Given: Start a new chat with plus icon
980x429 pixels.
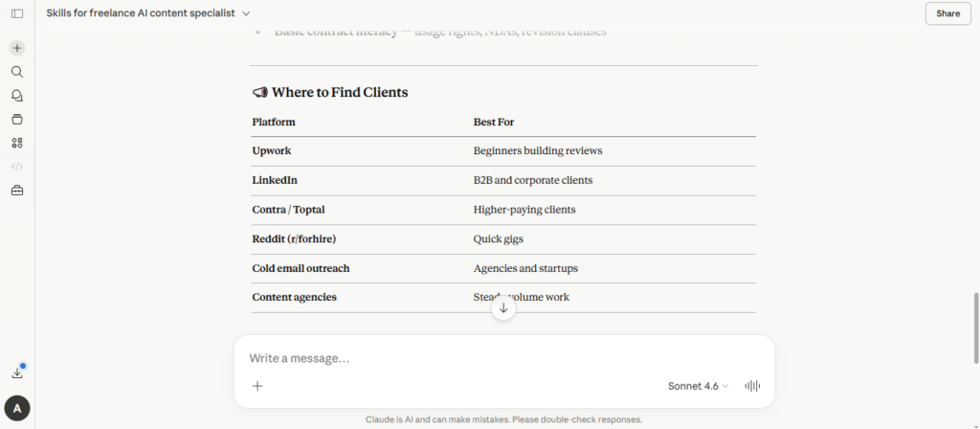Looking at the screenshot, I should tap(17, 48).
